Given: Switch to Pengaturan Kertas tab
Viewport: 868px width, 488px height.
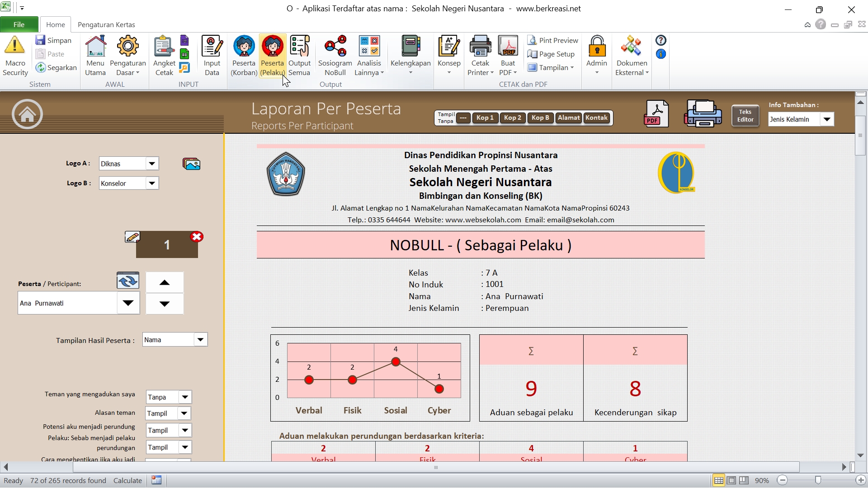Looking at the screenshot, I should click(x=106, y=24).
